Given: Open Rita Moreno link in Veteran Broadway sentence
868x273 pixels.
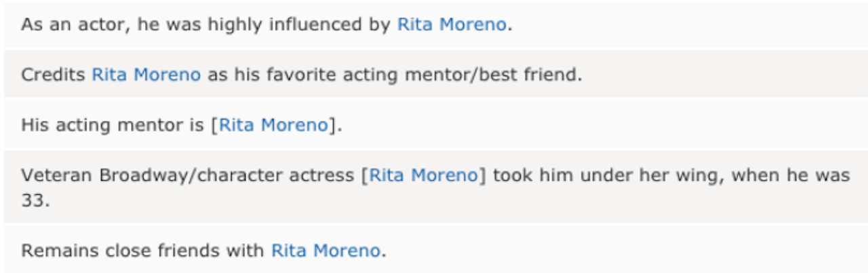Looking at the screenshot, I should (x=423, y=175).
